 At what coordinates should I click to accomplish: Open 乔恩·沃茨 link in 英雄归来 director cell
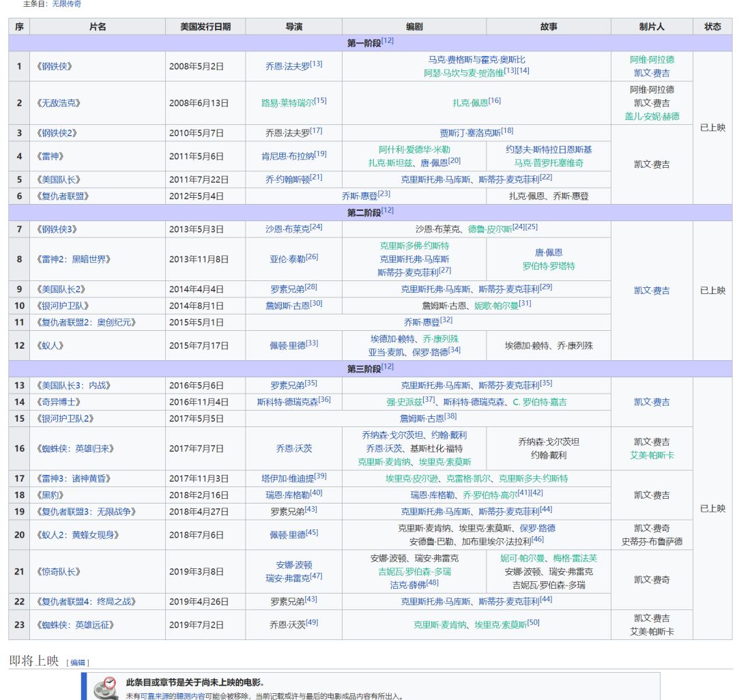(x=294, y=449)
